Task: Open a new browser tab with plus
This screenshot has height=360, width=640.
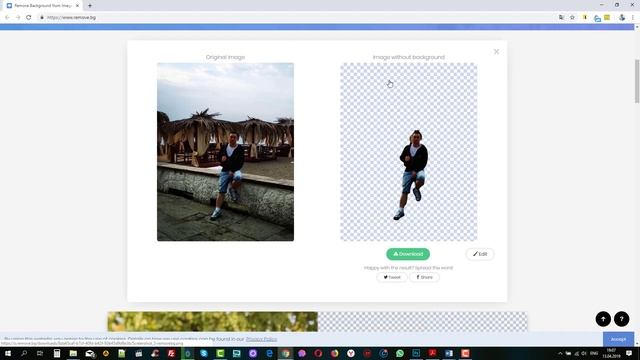Action: coord(90,6)
